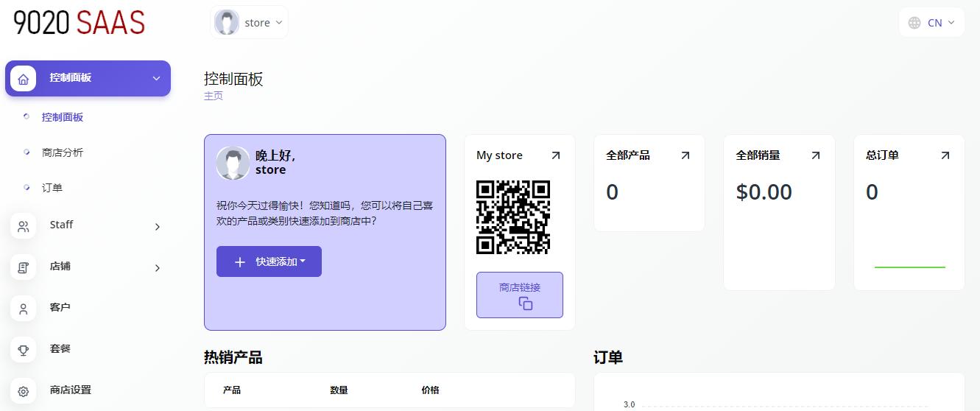The image size is (980, 411).
Task: Click the 店铺 store icon
Action: point(24,268)
